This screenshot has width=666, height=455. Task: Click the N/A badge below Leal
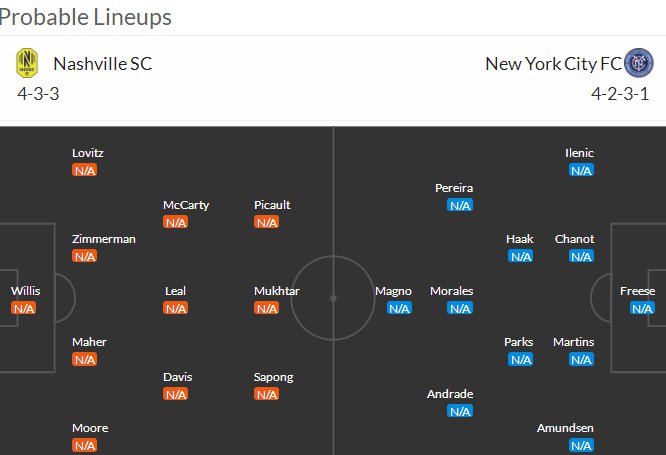tap(176, 308)
